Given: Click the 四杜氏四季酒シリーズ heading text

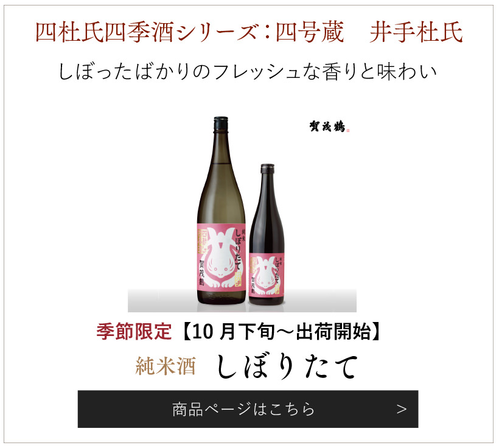Looking at the screenshot, I should pos(147,32).
